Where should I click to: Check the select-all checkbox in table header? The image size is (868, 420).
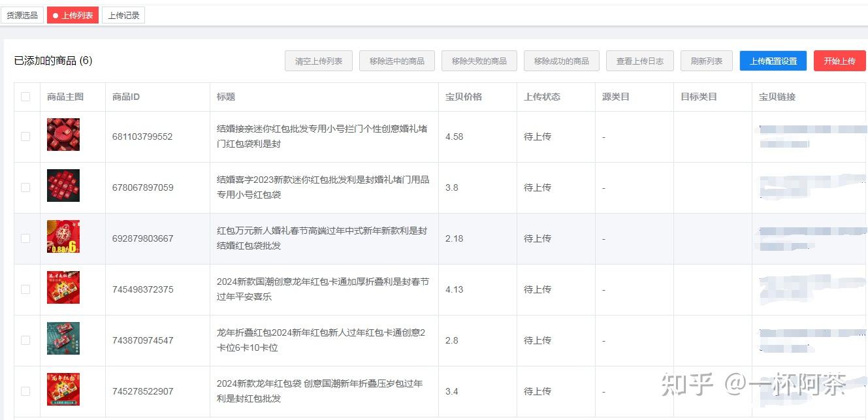27,96
